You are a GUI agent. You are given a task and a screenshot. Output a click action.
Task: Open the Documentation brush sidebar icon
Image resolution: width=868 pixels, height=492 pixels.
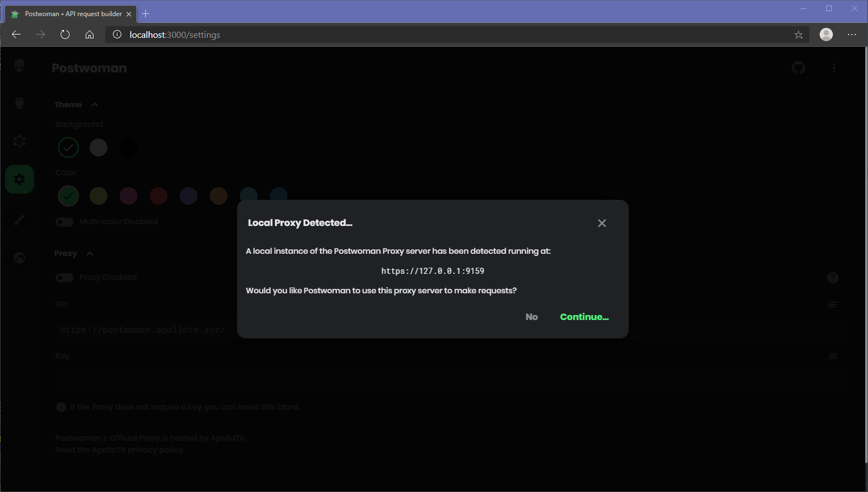coord(19,220)
